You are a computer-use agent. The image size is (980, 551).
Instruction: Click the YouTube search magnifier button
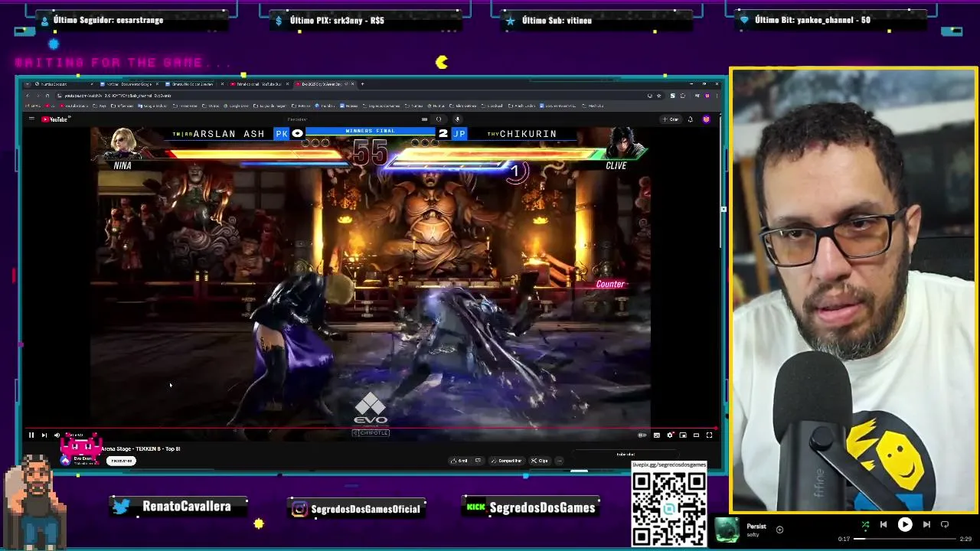(439, 119)
